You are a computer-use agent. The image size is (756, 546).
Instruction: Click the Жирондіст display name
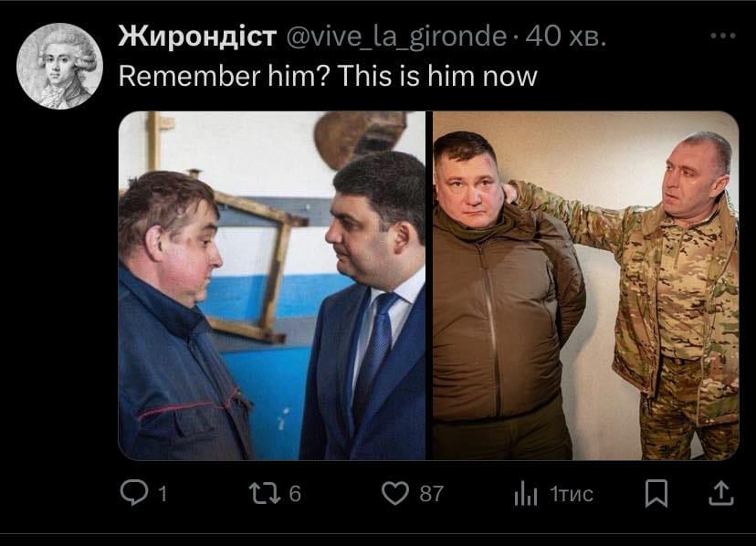pos(198,36)
